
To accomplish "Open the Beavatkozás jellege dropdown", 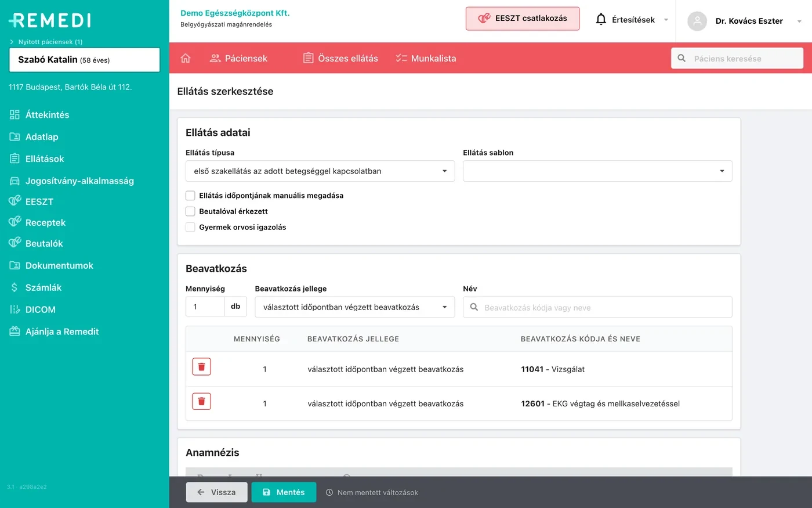I will tap(355, 307).
